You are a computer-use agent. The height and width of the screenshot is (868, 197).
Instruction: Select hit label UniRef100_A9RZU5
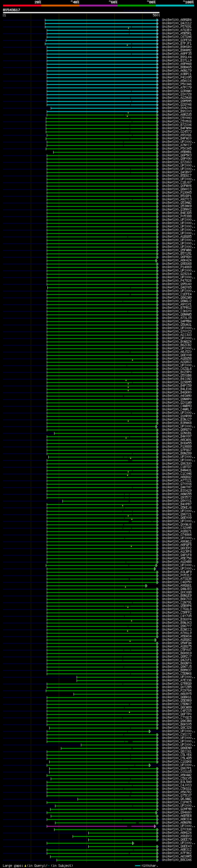pyautogui.click(x=177, y=115)
